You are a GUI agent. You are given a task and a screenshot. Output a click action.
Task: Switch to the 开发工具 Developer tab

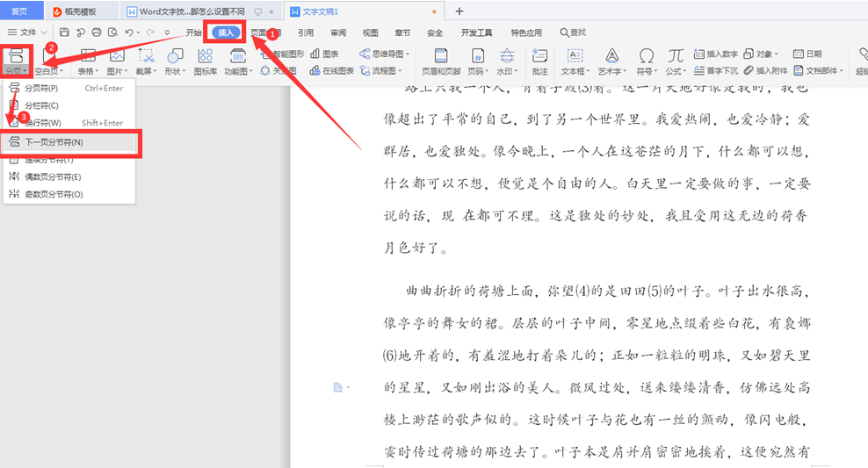click(x=476, y=32)
